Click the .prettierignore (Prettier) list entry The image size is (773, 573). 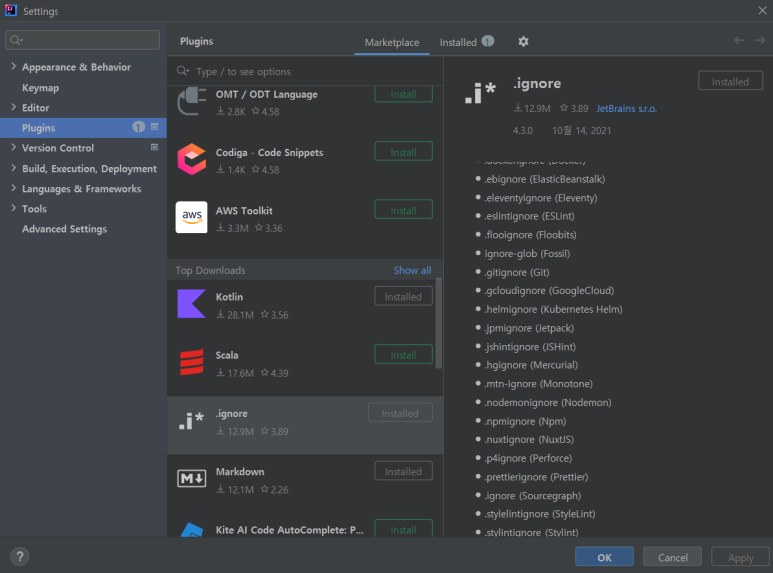536,477
